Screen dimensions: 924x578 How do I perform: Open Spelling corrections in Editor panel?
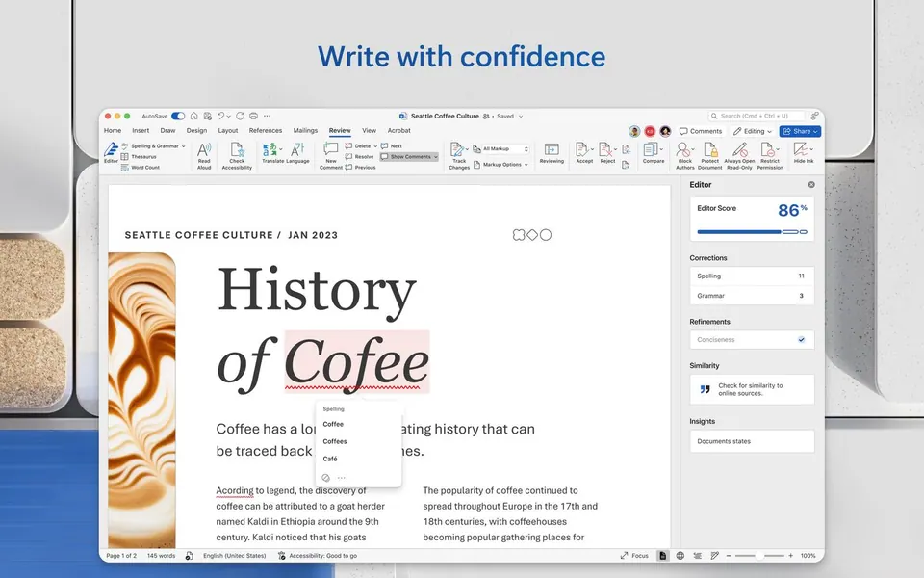[x=752, y=276]
